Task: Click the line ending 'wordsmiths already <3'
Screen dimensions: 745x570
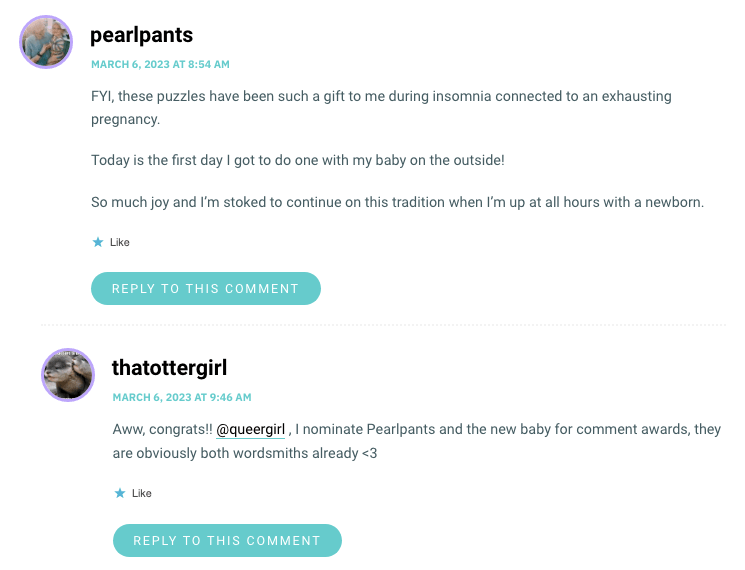Action: pyautogui.click(x=245, y=453)
